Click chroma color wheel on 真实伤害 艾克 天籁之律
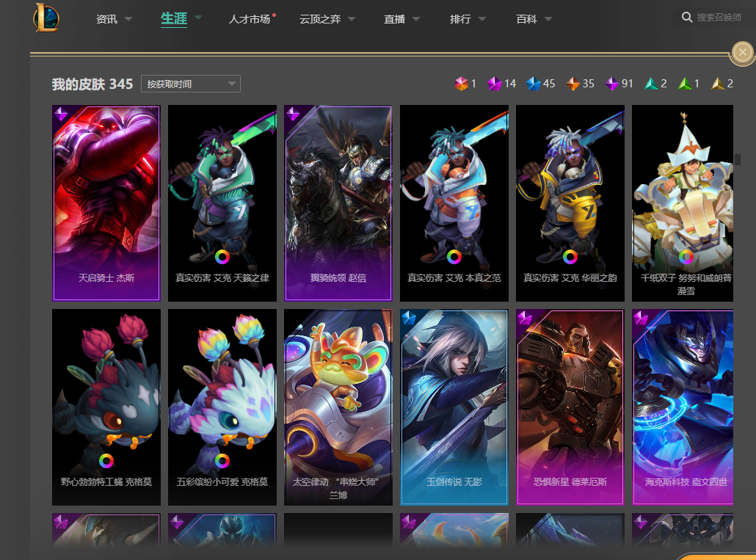Screen dimensions: 756x560 click(x=222, y=257)
